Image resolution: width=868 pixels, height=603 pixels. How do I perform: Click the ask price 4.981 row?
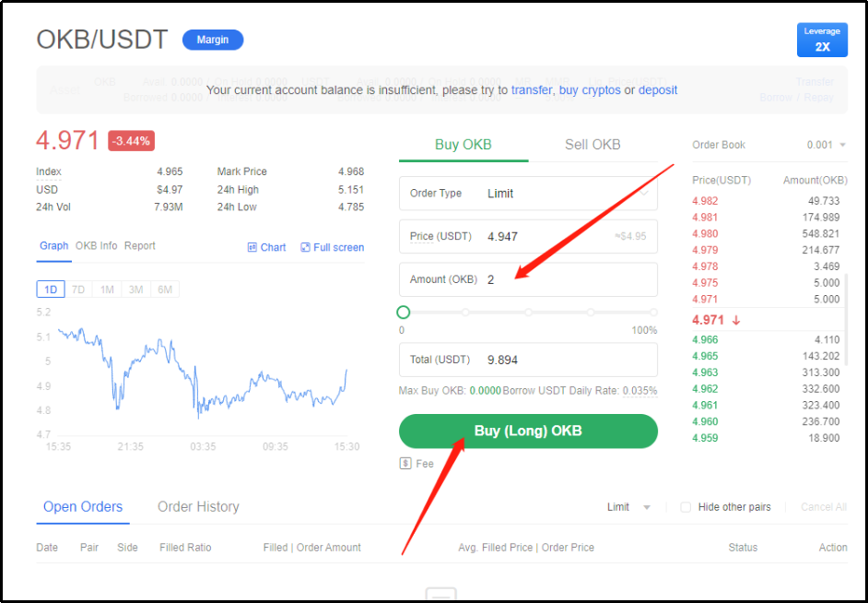click(x=766, y=217)
